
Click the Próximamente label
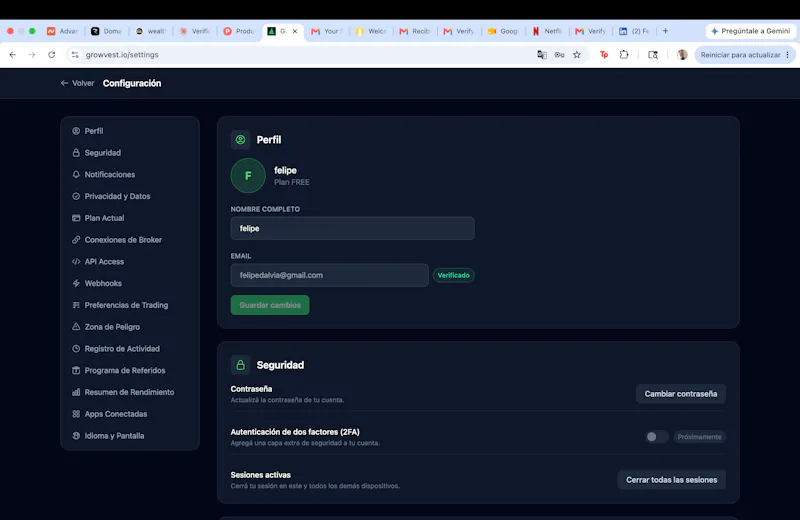pyautogui.click(x=699, y=437)
